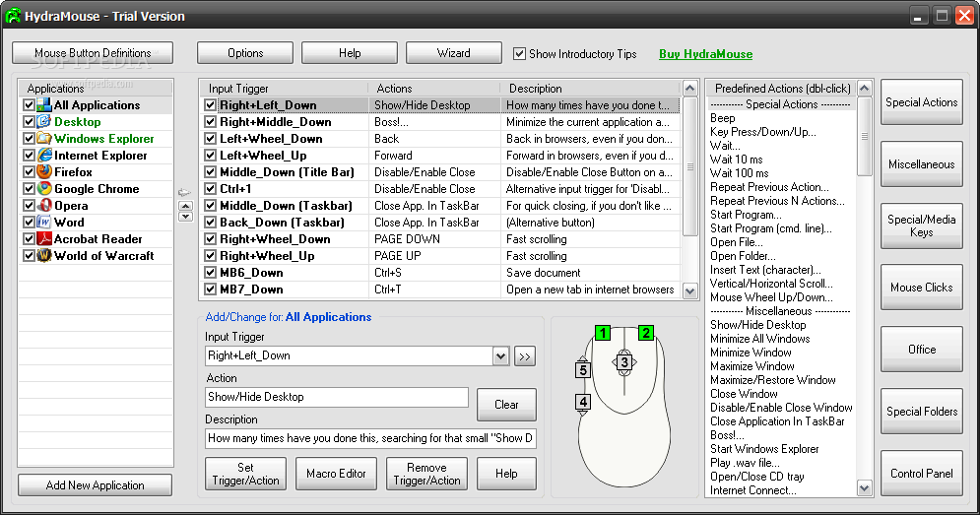Select Play .wav file... predefined action

745,463
